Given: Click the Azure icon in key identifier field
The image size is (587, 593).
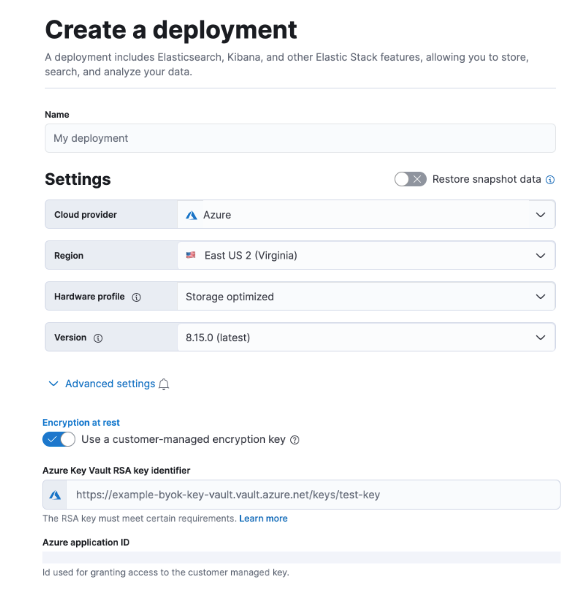Looking at the screenshot, I should [x=55, y=495].
